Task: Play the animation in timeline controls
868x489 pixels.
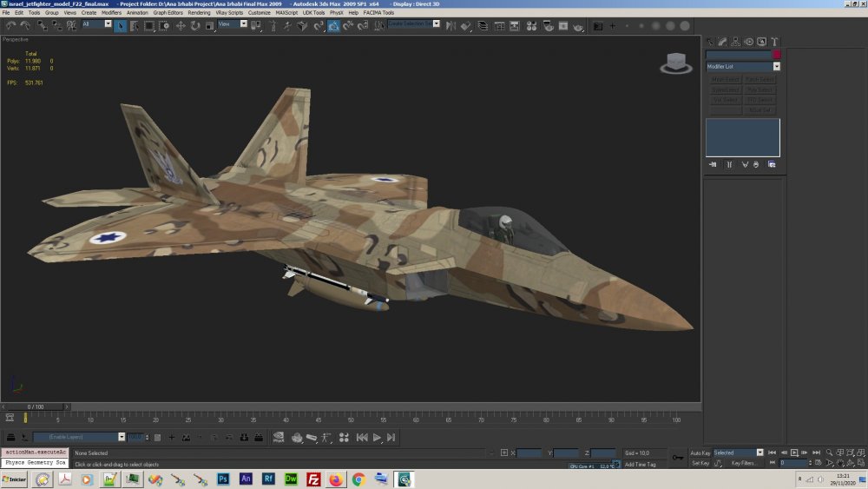Action: point(377,438)
